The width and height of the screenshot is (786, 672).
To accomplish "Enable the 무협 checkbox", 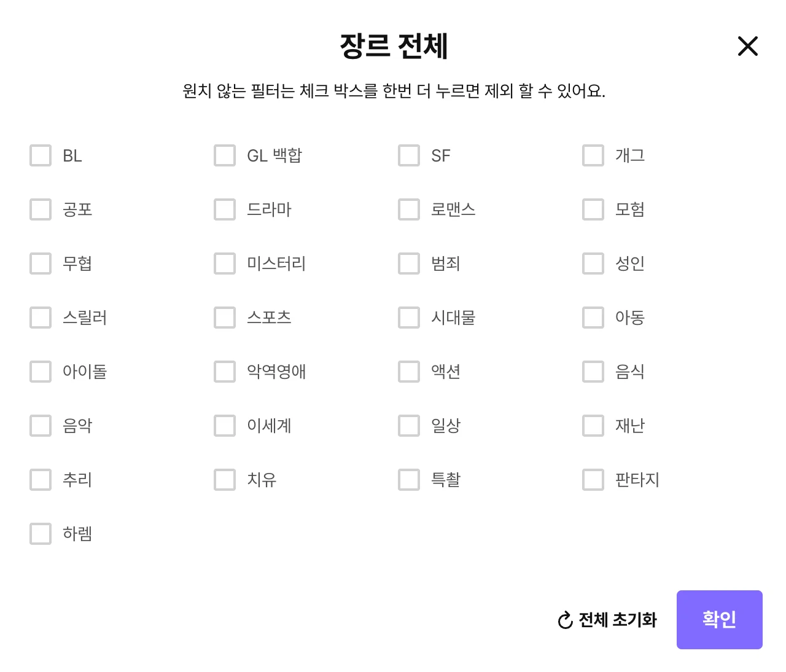I will click(x=41, y=264).
